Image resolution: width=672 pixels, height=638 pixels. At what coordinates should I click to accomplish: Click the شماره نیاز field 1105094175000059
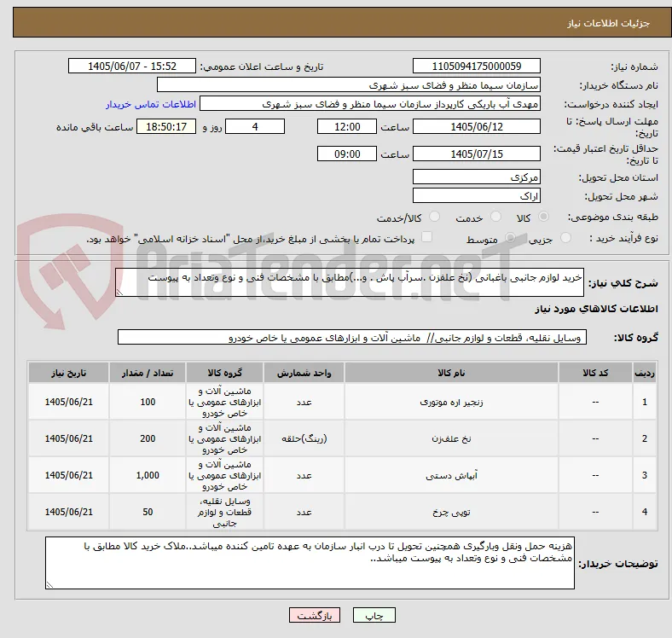[476, 66]
